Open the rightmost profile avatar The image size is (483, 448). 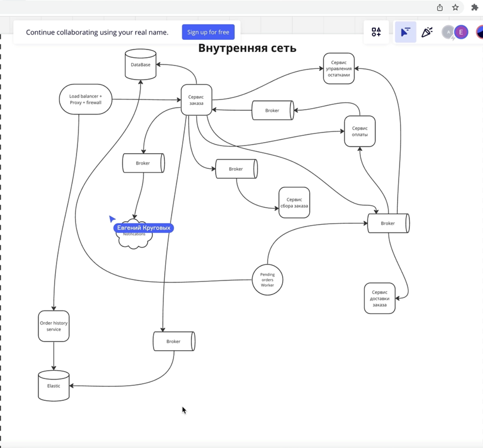coord(479,32)
